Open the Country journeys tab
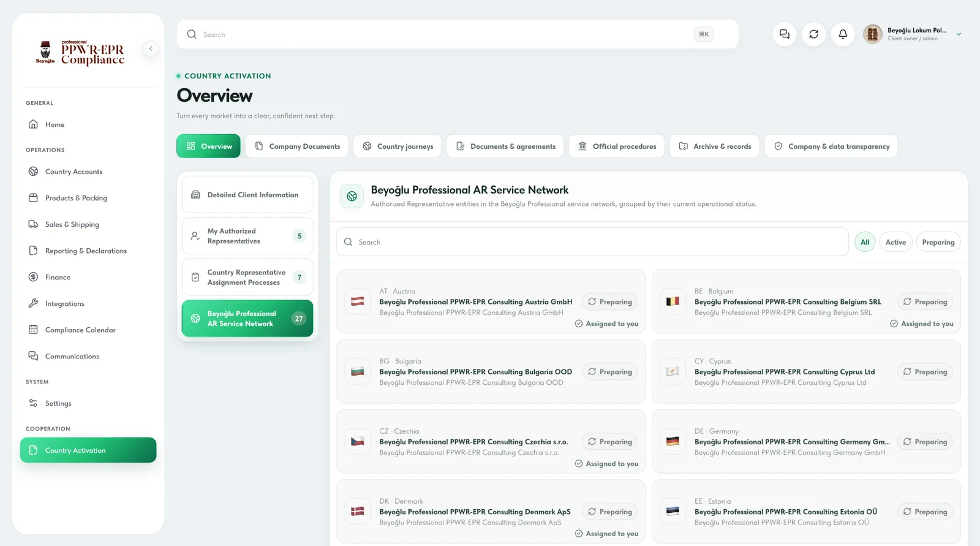Image resolution: width=980 pixels, height=546 pixels. click(x=398, y=146)
